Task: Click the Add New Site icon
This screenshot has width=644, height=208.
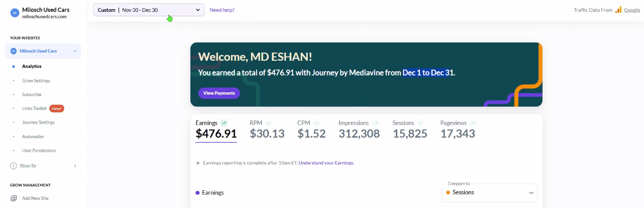Action: pos(14,198)
